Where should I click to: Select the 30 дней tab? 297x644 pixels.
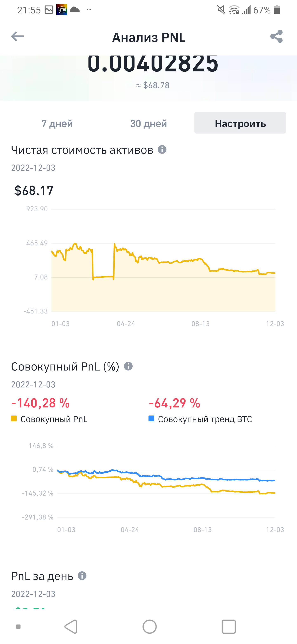pyautogui.click(x=149, y=123)
